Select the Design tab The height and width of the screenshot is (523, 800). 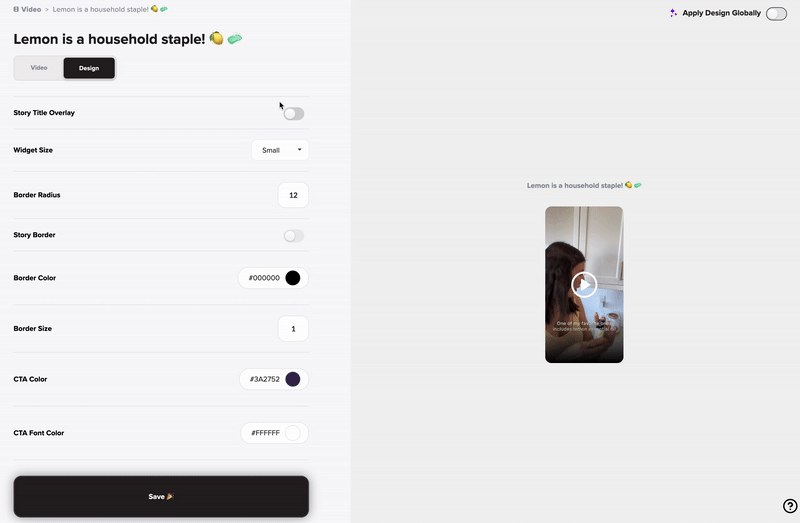(89, 68)
